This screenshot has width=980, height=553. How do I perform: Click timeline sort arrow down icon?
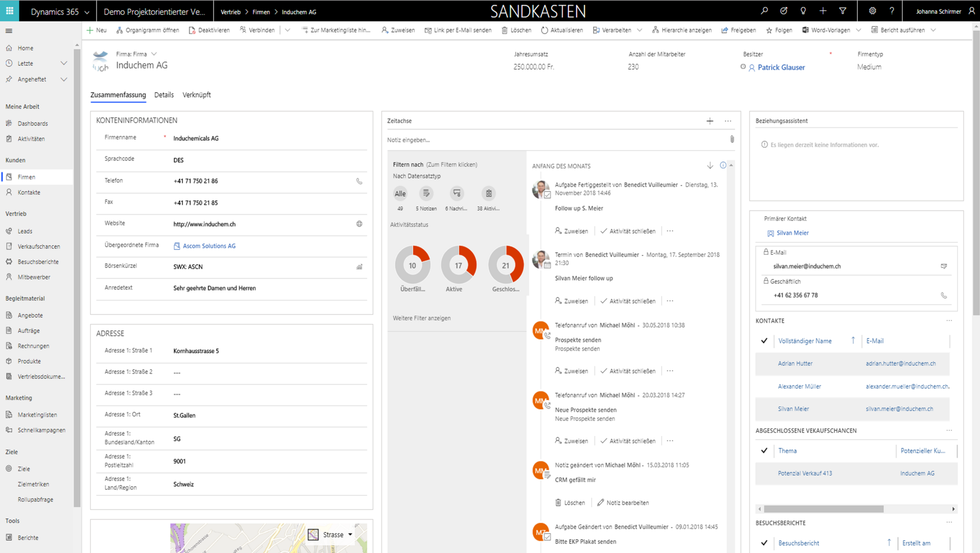pyautogui.click(x=710, y=165)
